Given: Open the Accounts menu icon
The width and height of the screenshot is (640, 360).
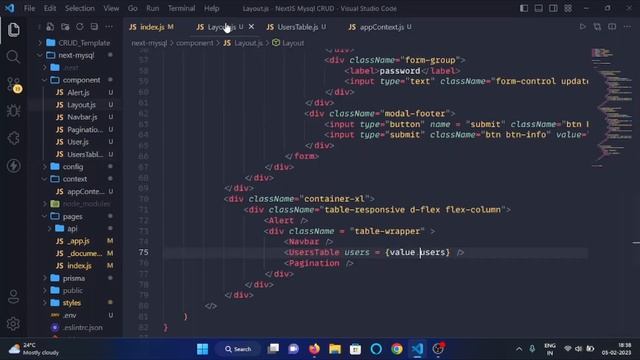Looking at the screenshot, I should click(x=13, y=297).
